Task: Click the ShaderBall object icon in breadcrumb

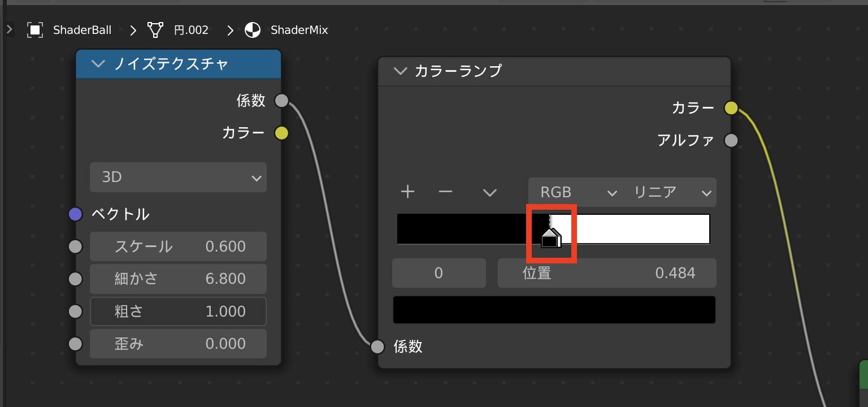Action: (x=35, y=30)
